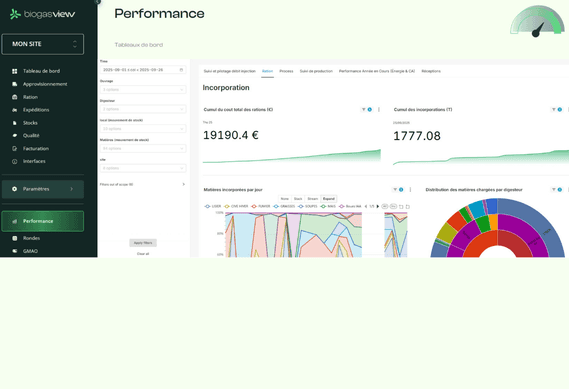The width and height of the screenshot is (569, 389).
Task: Toggle FUMIER series in legend
Action: click(261, 206)
